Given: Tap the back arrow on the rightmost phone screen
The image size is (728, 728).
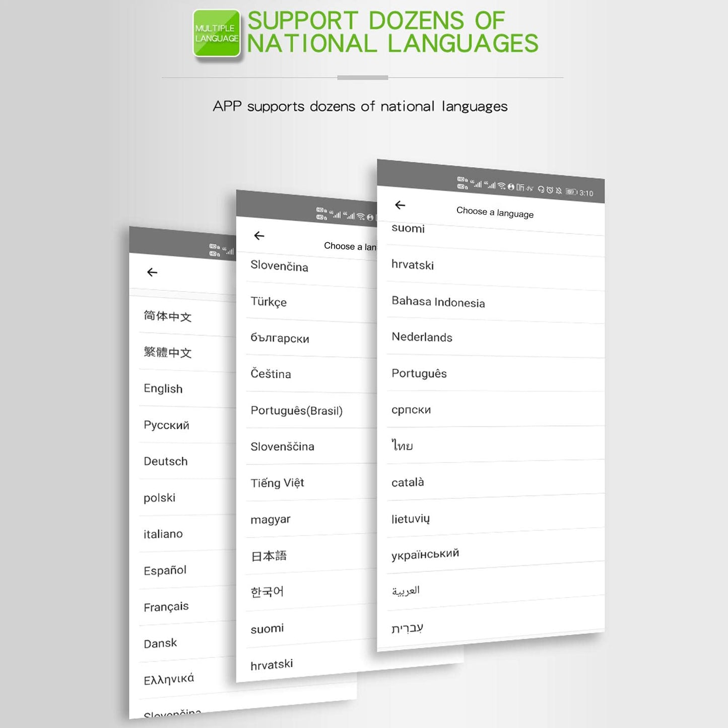Looking at the screenshot, I should [400, 205].
